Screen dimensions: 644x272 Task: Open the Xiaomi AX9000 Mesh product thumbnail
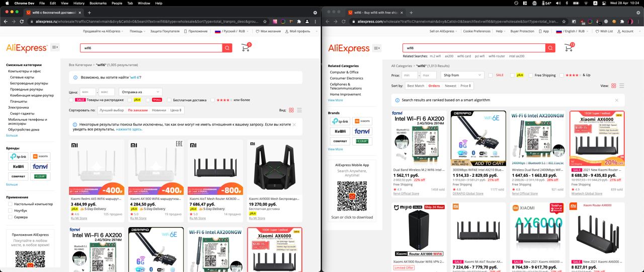click(275, 167)
